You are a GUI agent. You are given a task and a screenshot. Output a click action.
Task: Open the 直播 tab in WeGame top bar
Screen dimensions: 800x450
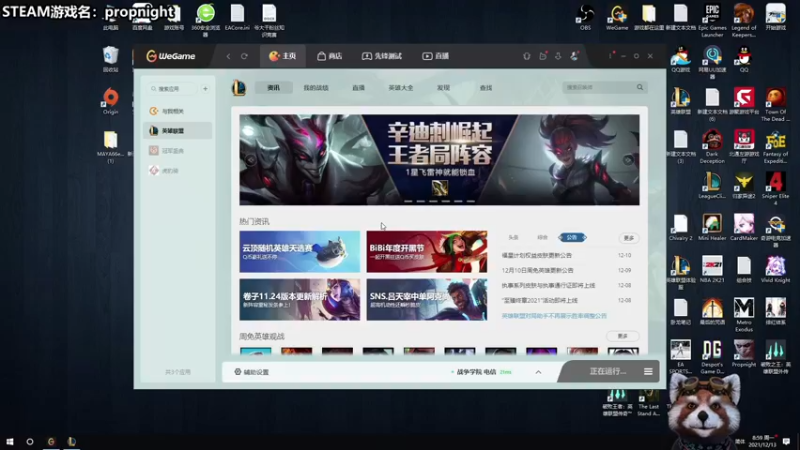[x=436, y=56]
